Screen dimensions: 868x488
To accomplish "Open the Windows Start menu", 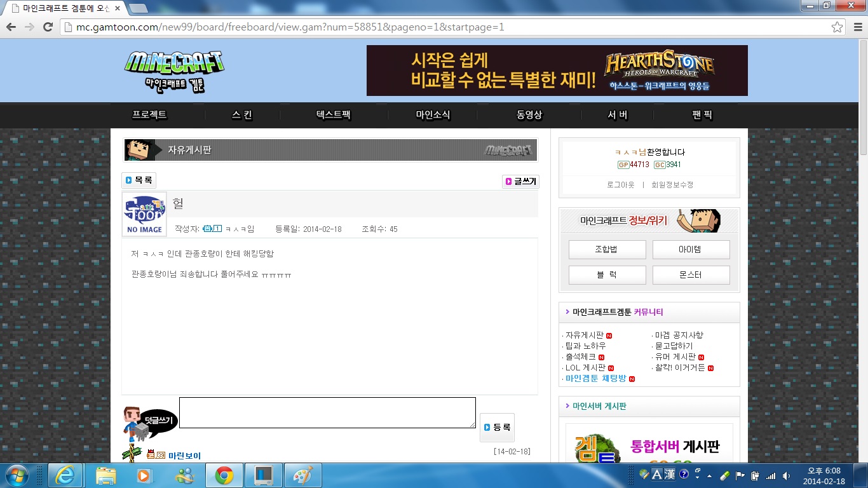I will [18, 475].
